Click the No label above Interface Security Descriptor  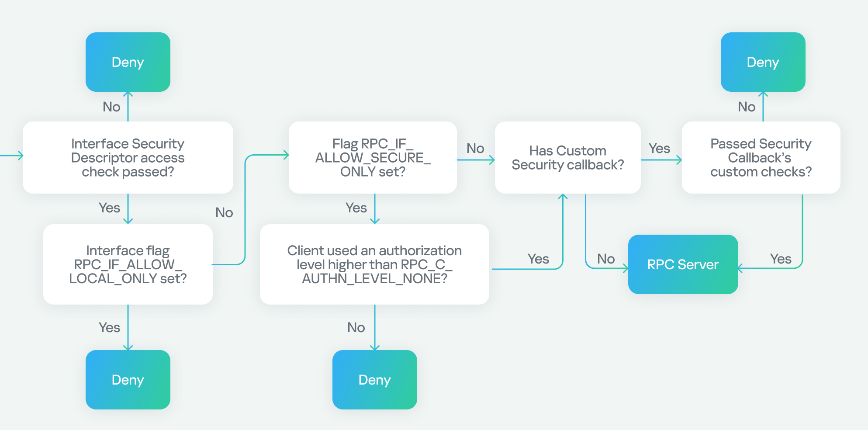click(111, 107)
